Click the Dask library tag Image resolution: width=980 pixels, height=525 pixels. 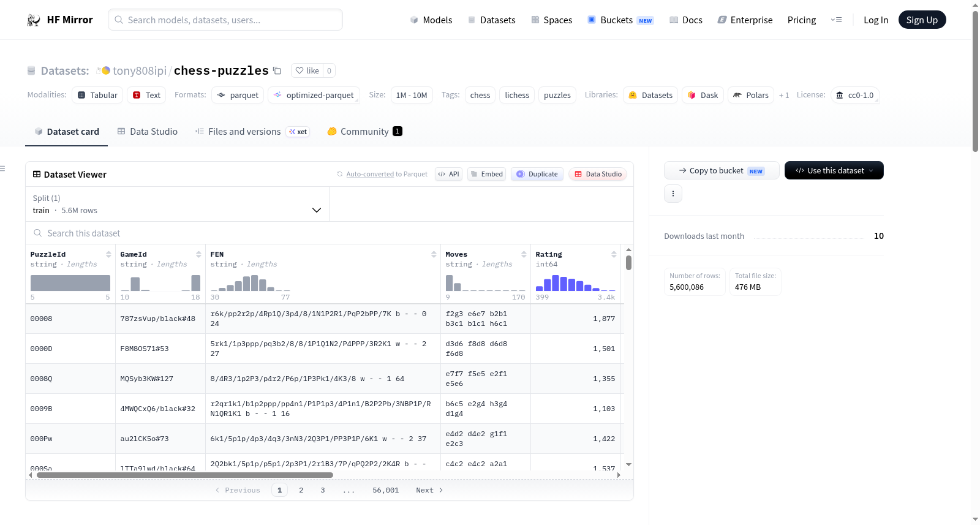pos(703,95)
